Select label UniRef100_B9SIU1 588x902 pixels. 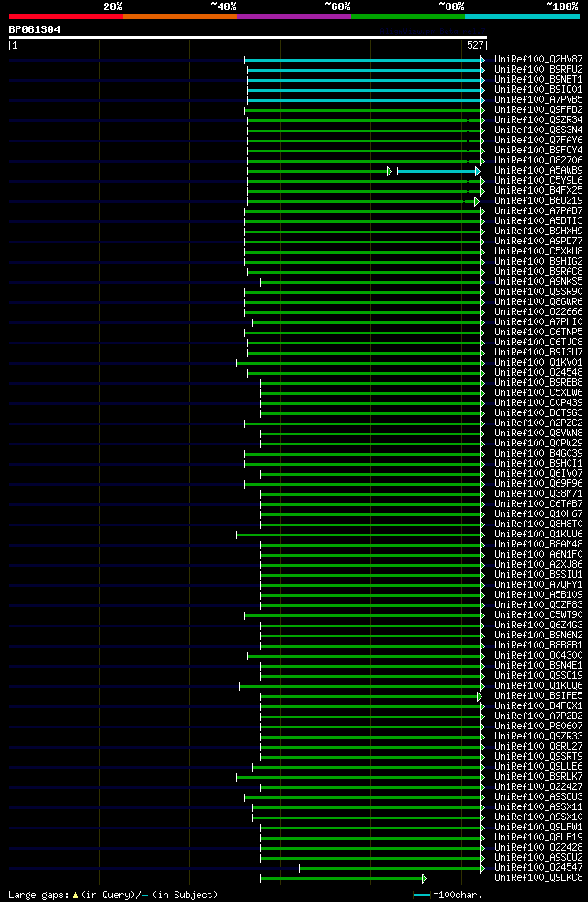click(538, 574)
